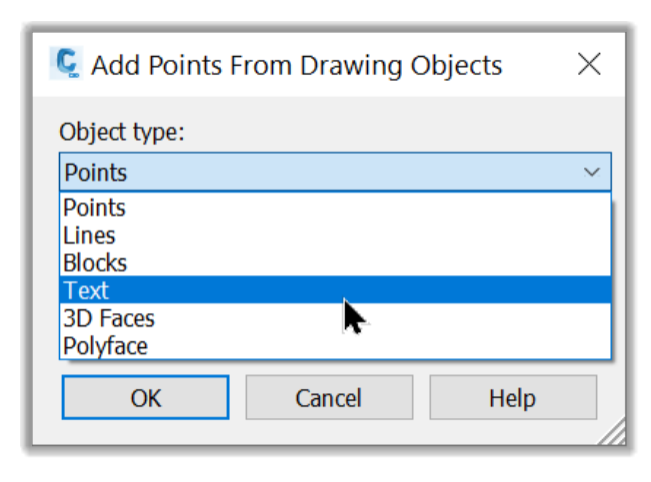Click blank gray area below the OK button
The width and height of the screenshot is (651, 482).
145,432
